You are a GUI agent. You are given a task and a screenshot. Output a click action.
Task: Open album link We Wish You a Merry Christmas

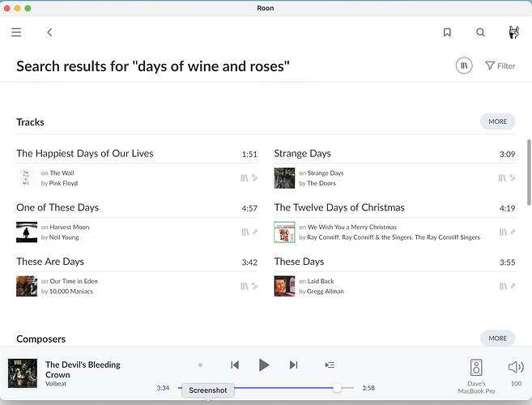pos(352,227)
